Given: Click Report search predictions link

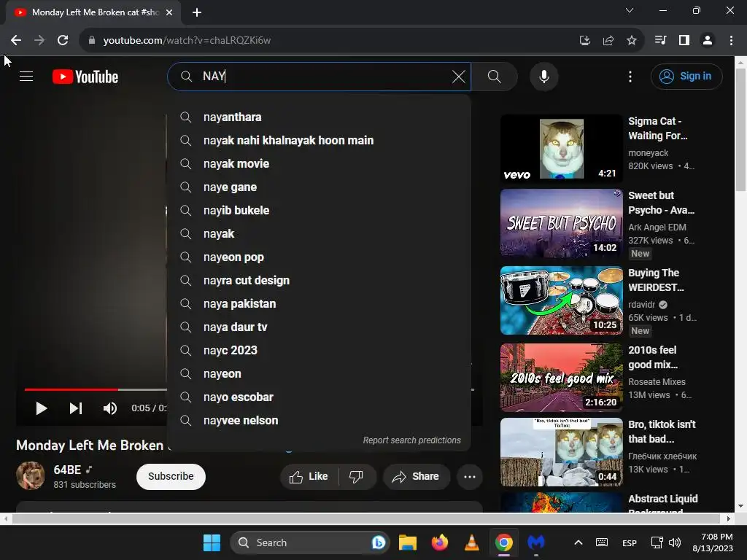Looking at the screenshot, I should 411,440.
